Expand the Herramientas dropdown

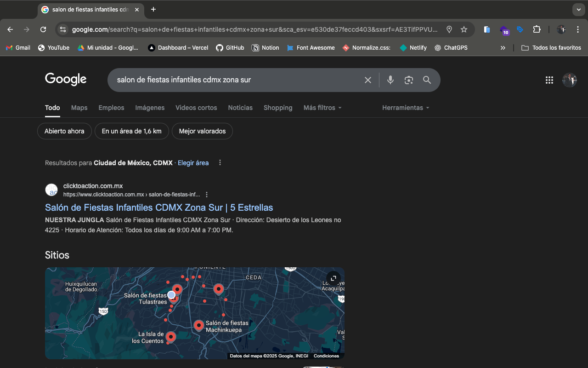pos(406,108)
